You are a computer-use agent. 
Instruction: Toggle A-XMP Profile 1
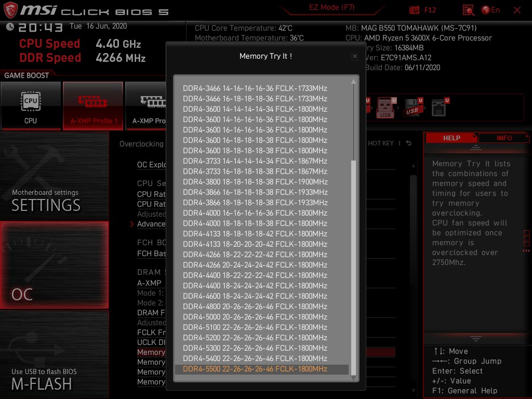[x=93, y=106]
